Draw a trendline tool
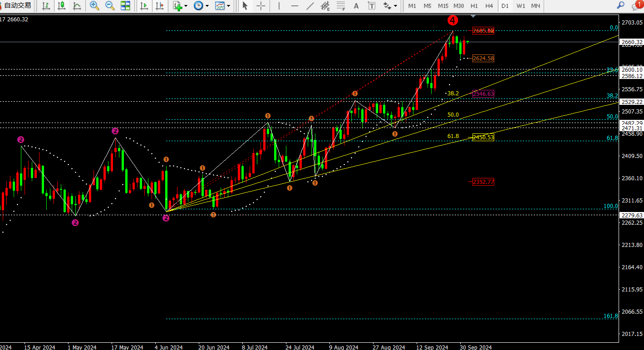 [x=310, y=6]
